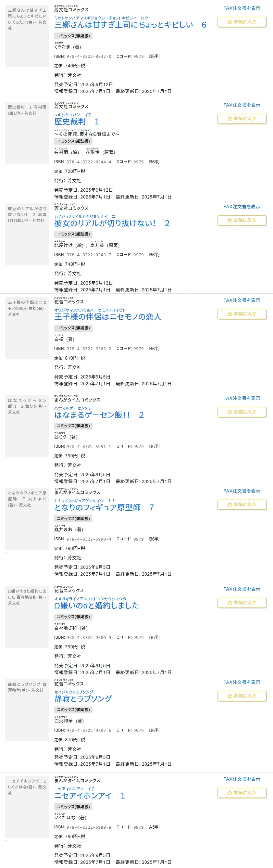Click the star icon for 彼女のリアルが切り抜けない! 2
Image resolution: width=273 pixels, height=868 pixels.
230,220
